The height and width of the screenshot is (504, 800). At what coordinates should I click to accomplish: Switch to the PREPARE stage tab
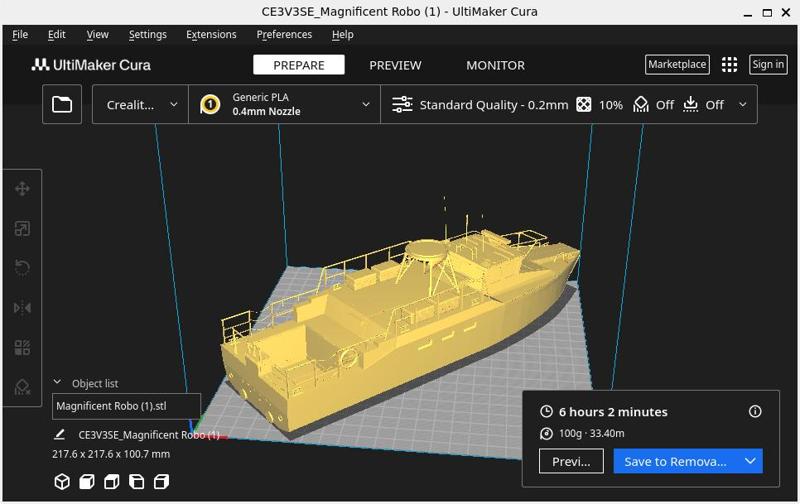coord(299,65)
